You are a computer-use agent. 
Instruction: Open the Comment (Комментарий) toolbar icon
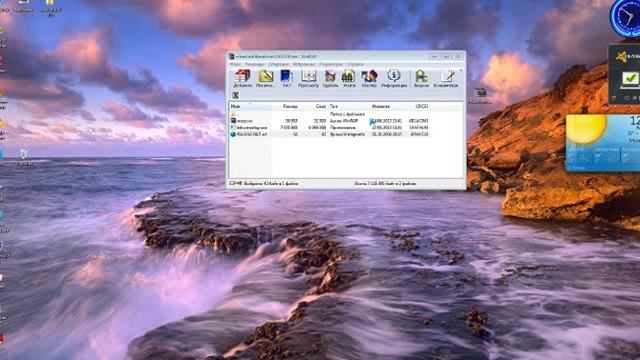(446, 78)
